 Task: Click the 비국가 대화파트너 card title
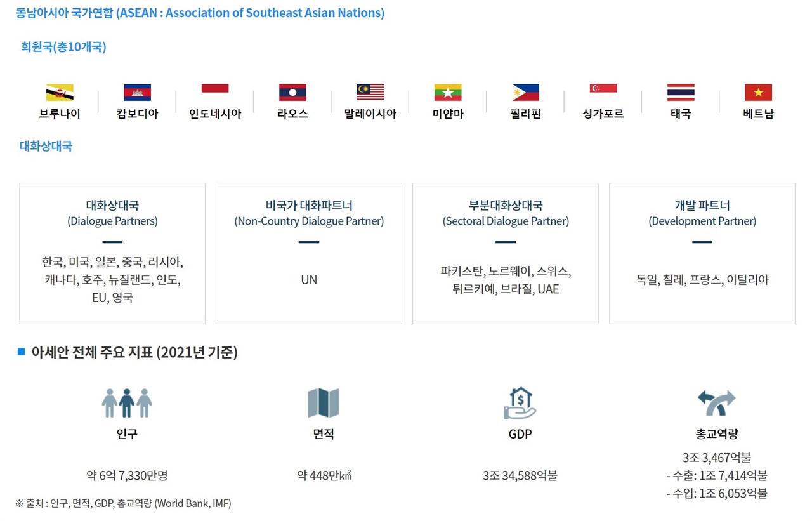[x=309, y=206]
